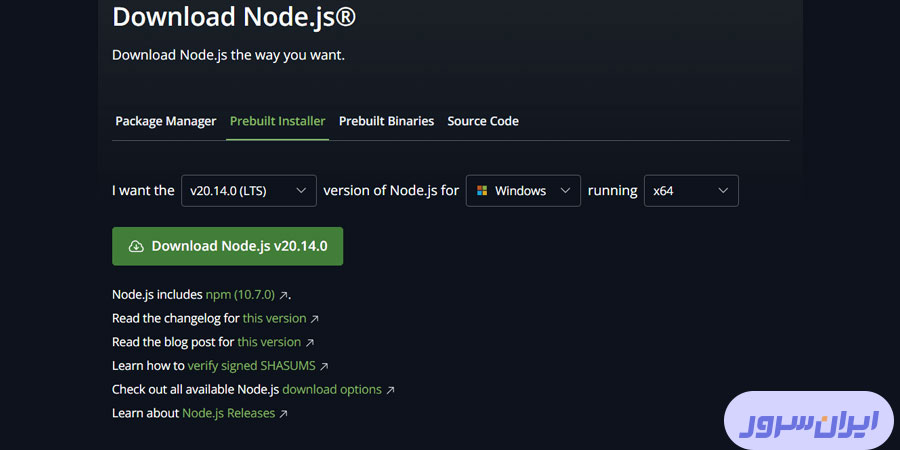Click the Iran Server logo watermark
Viewport: 900px width, 450px height.
pos(808,420)
